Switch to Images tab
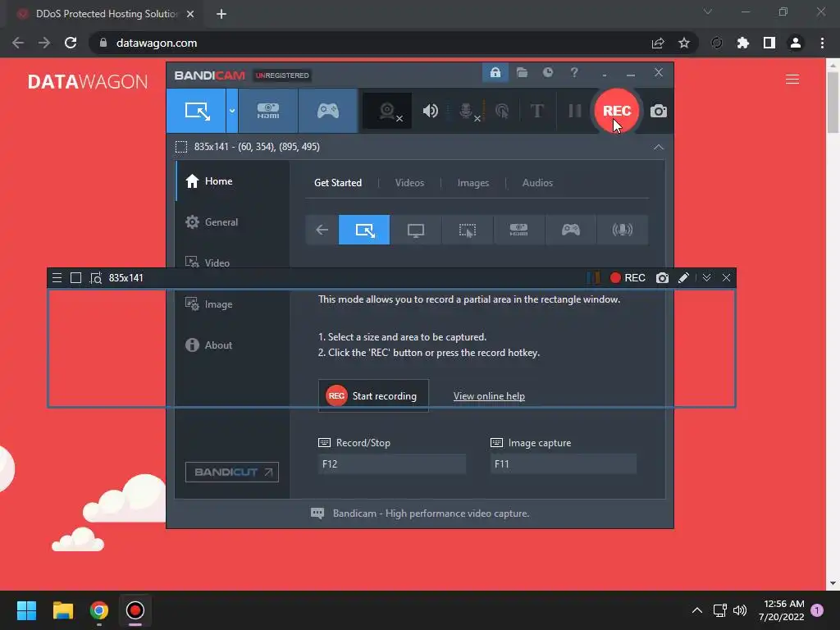The image size is (840, 630). tap(473, 183)
